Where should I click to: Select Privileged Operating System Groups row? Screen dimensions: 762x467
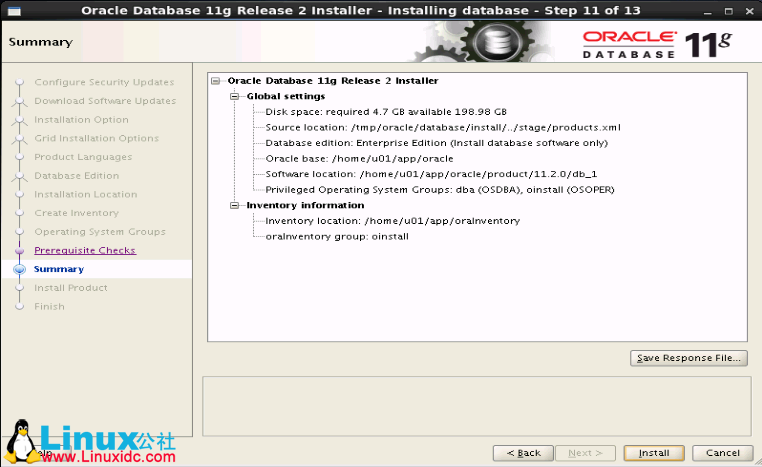click(x=440, y=190)
